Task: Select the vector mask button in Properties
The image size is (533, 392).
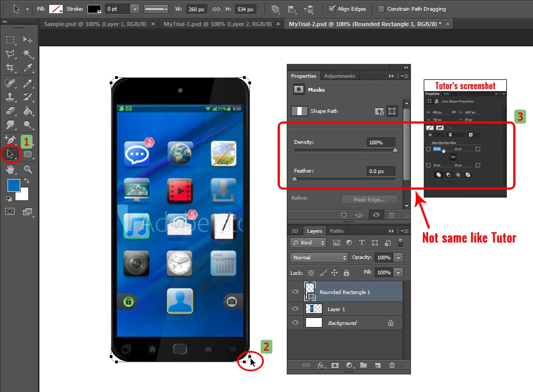Action: (x=392, y=111)
